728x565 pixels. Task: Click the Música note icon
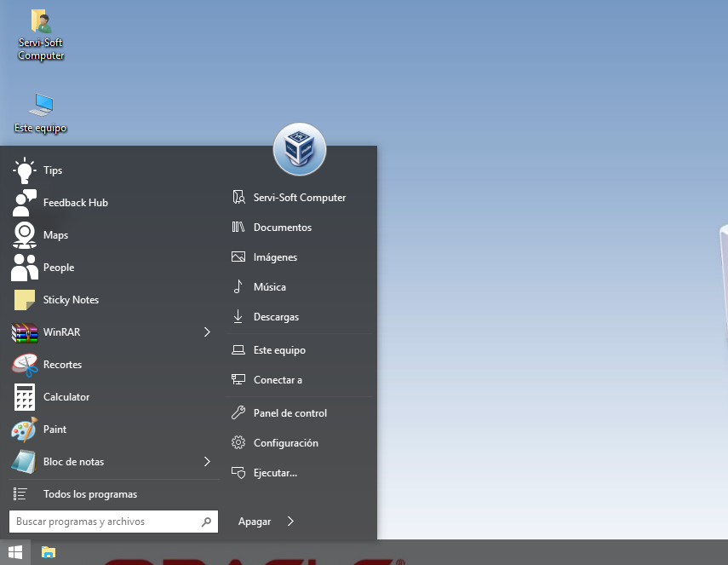238,286
